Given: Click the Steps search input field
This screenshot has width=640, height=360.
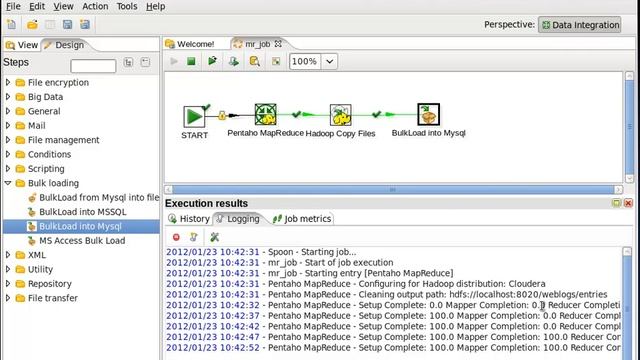Looking at the screenshot, I should (x=93, y=66).
